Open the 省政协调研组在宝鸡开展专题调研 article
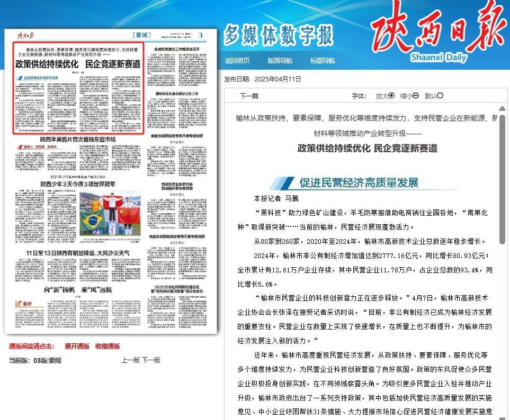The height and width of the screenshot is (420, 510). coord(176,136)
